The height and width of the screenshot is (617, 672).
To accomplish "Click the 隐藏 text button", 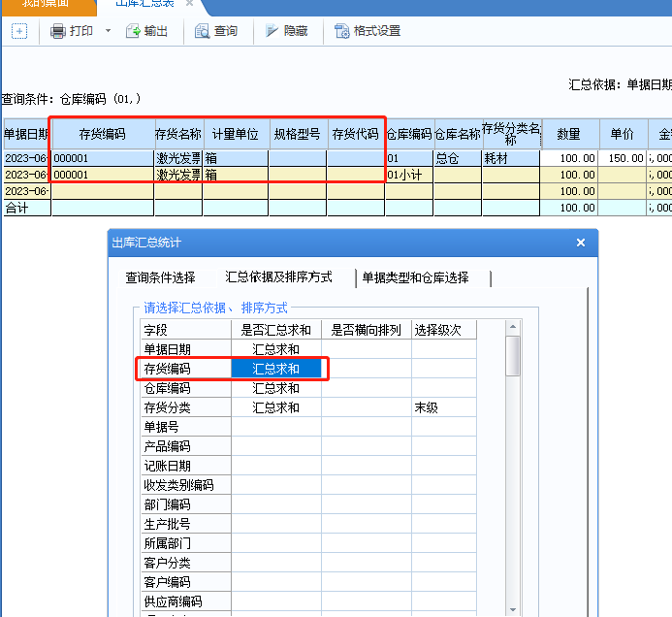I will coord(296,31).
